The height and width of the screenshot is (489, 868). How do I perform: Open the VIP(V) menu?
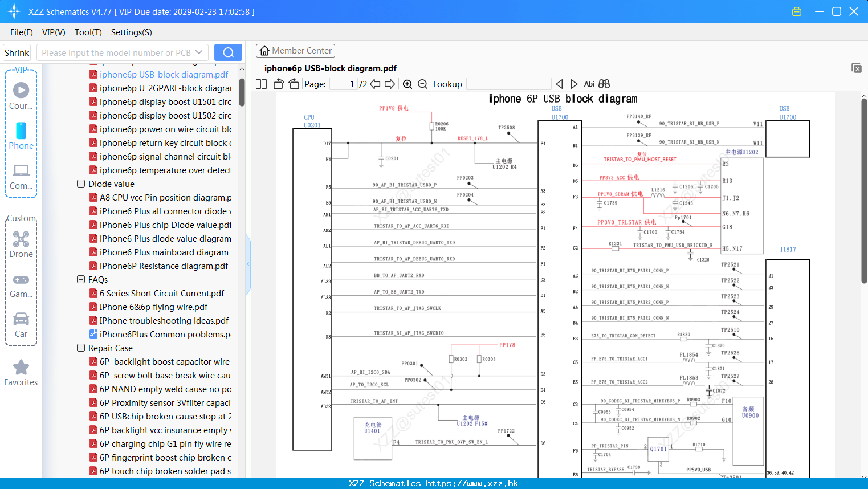pyautogui.click(x=54, y=32)
